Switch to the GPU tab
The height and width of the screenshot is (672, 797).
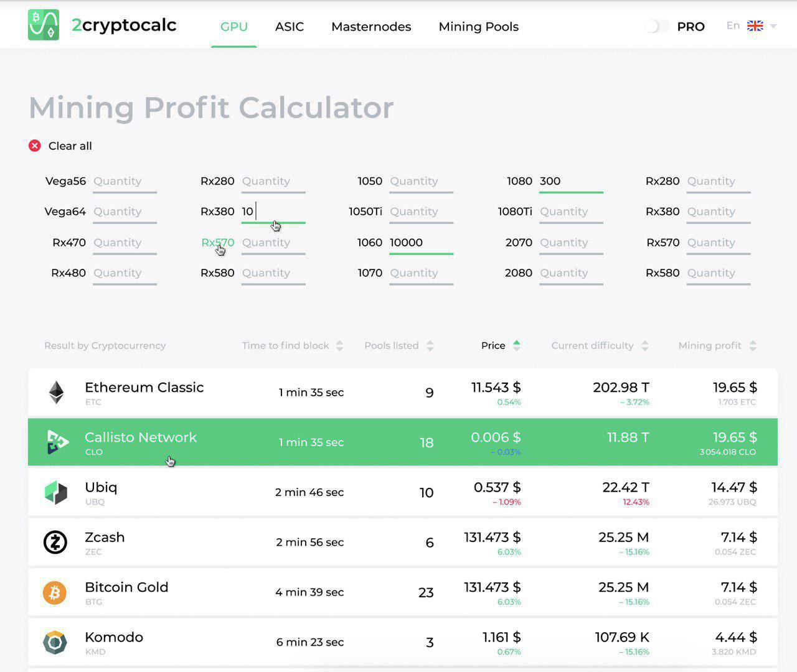(234, 26)
